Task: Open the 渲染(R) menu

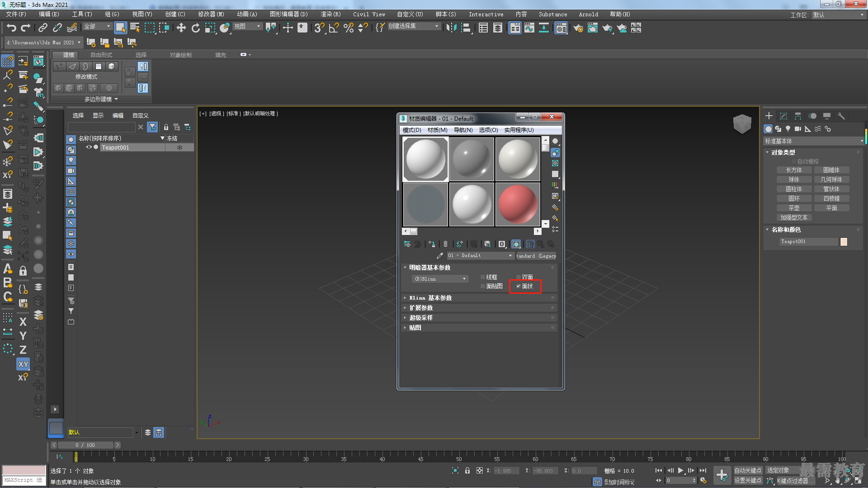Action: [x=330, y=14]
